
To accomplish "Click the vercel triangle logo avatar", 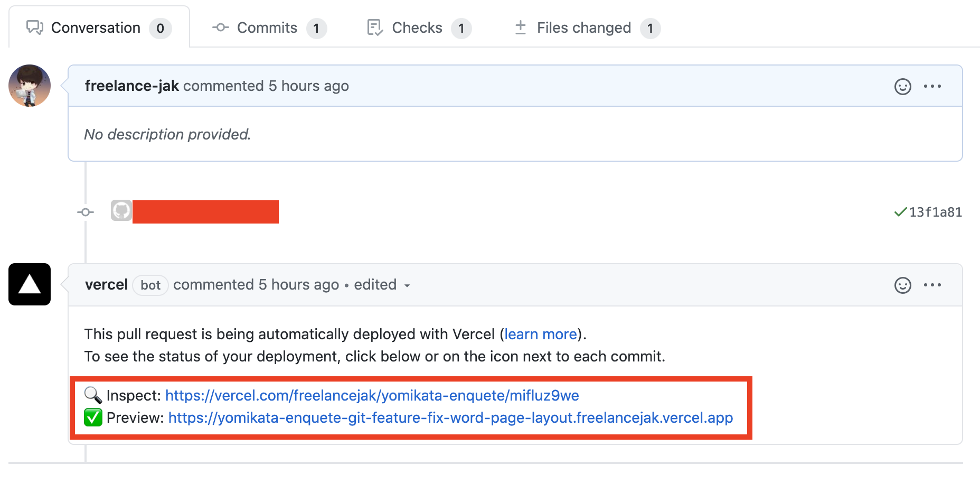I will [30, 284].
